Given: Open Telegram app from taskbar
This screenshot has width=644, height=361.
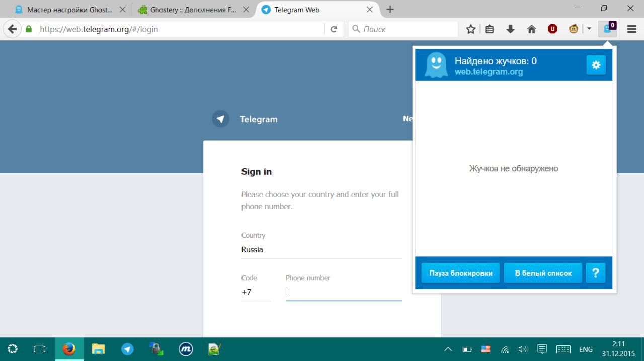Looking at the screenshot, I should point(127,349).
